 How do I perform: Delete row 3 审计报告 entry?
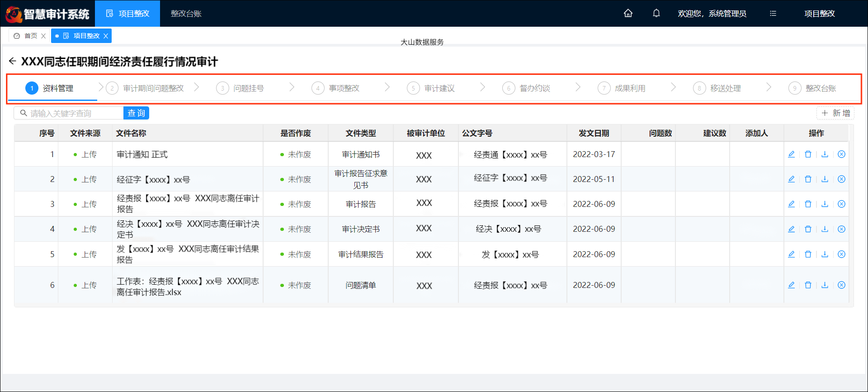point(808,204)
